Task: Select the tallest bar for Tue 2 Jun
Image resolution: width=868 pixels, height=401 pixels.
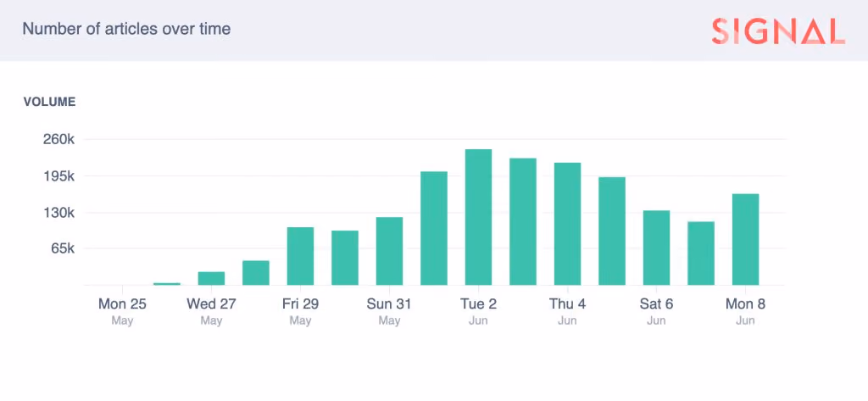Action: click(x=478, y=217)
